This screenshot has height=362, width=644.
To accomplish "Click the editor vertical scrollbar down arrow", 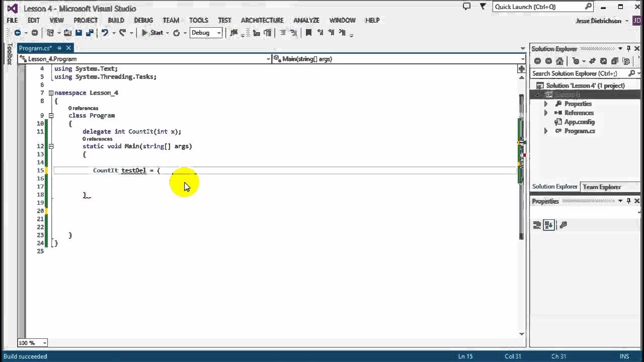I will click(x=522, y=333).
